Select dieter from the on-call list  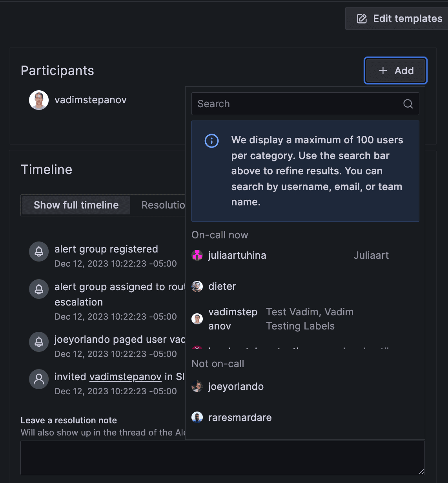222,286
